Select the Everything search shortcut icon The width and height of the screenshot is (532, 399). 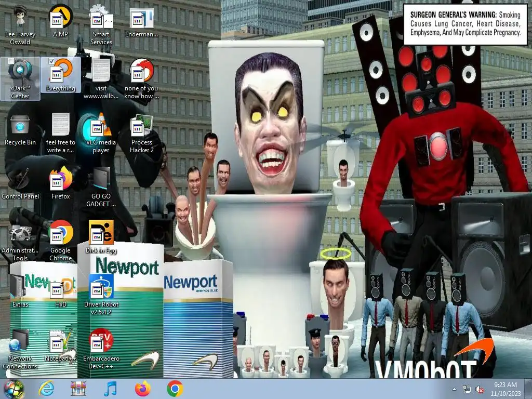click(x=60, y=75)
